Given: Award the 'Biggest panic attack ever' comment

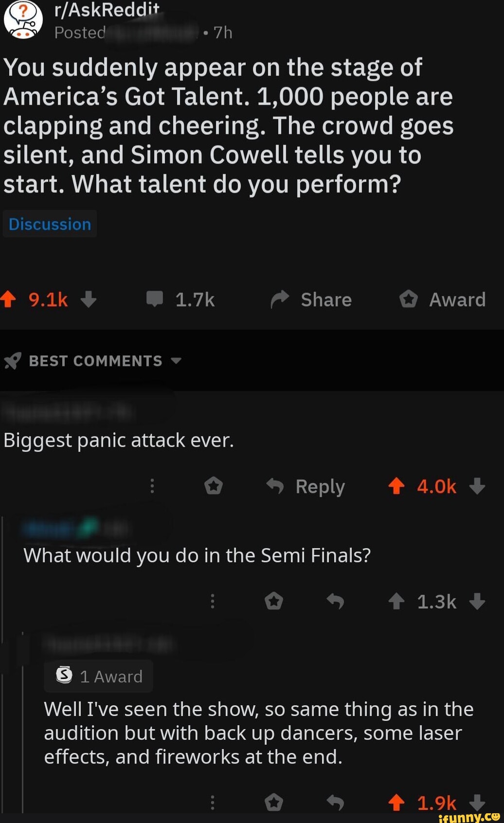Looking at the screenshot, I should [x=214, y=486].
